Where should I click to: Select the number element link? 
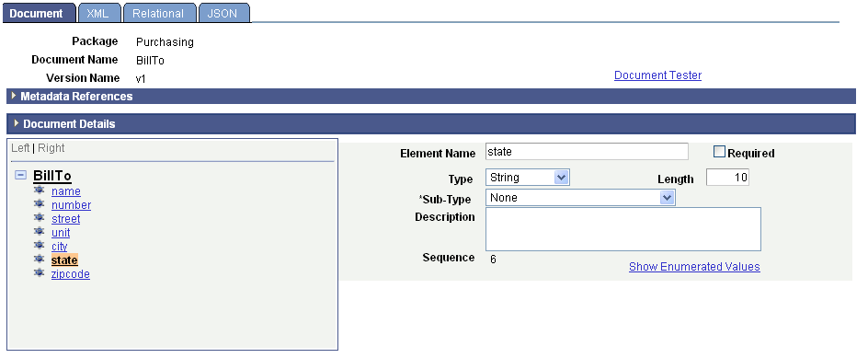coord(71,205)
